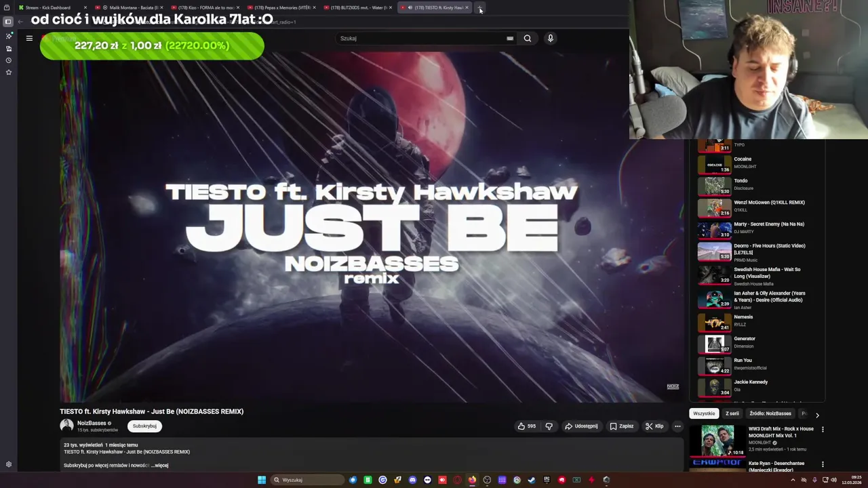Dislike the video with thumbs-down icon

pyautogui.click(x=549, y=426)
